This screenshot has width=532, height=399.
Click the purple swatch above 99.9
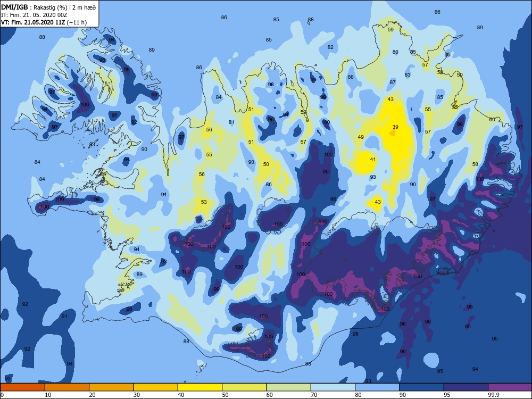point(510,387)
